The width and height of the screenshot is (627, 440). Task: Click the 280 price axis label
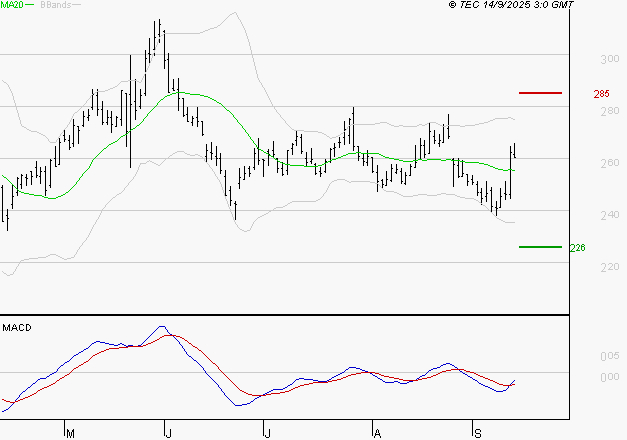tap(610, 111)
